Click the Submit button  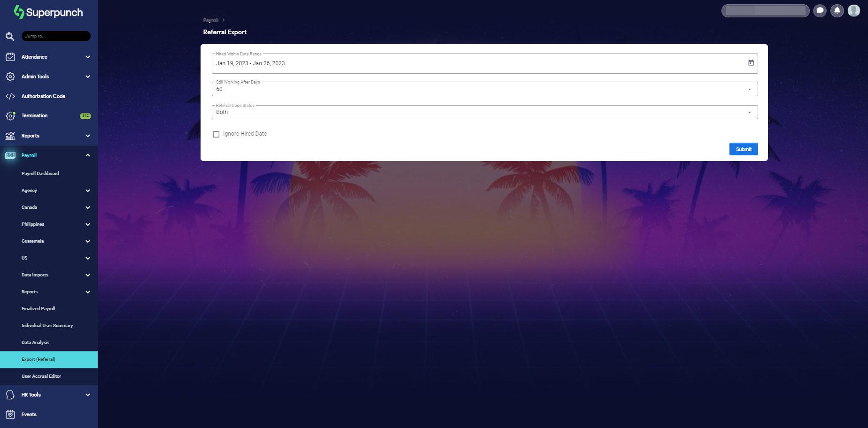744,149
